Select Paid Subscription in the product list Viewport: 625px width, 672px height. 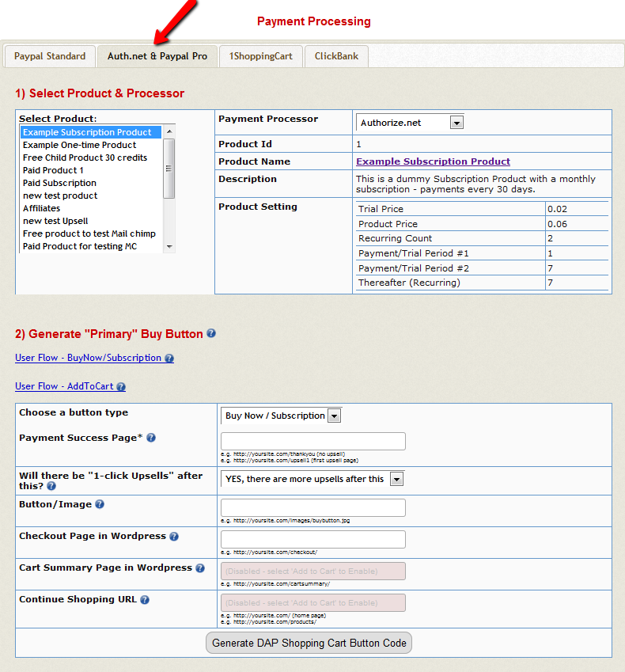pyautogui.click(x=59, y=183)
